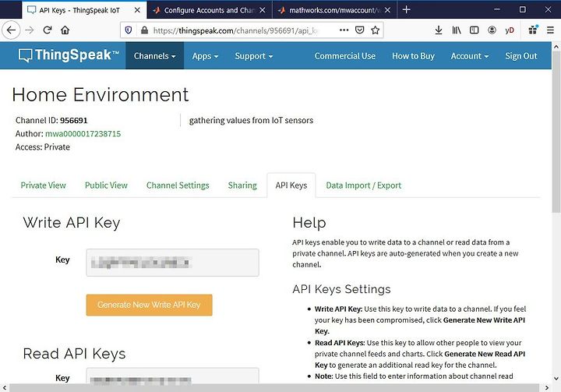Close the mathworks.com mwaccount tab
The width and height of the screenshot is (561, 392).
(x=387, y=10)
